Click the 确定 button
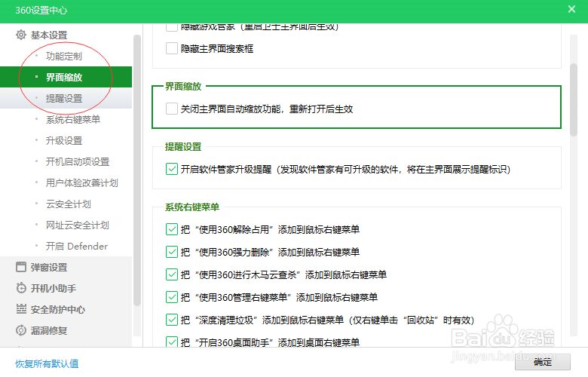 pyautogui.click(x=543, y=362)
